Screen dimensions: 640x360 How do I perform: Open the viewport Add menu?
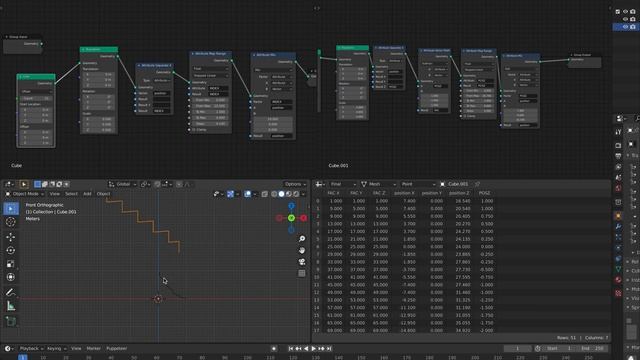[x=87, y=194]
